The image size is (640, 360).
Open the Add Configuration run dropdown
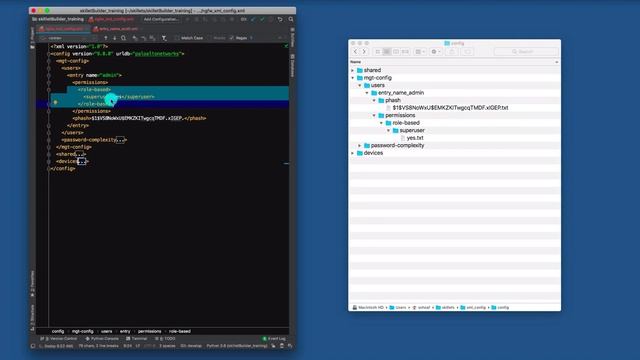tap(161, 19)
